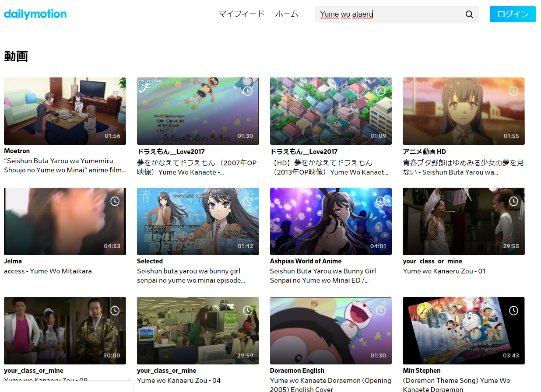Play 01:55 アニメ動画 HD thumbnail

point(464,111)
